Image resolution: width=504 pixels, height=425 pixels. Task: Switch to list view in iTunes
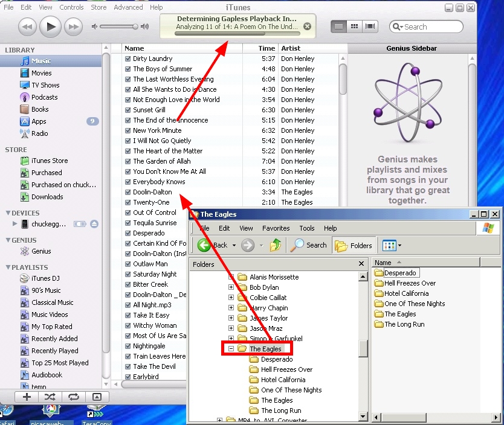coord(338,27)
